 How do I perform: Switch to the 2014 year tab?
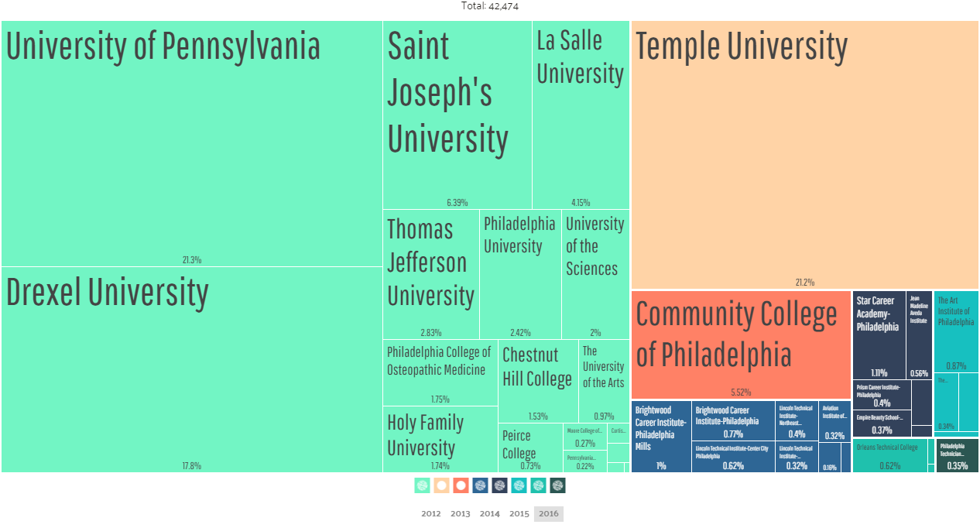[490, 513]
